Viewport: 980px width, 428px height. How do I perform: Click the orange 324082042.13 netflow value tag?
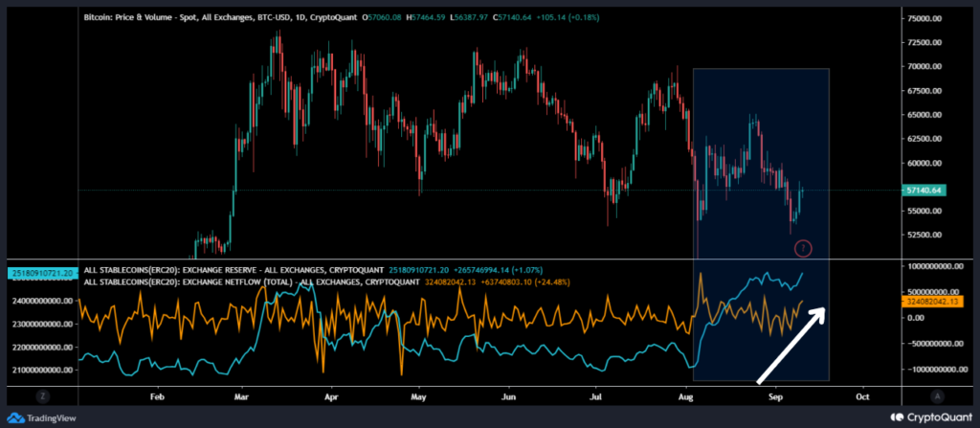(930, 303)
